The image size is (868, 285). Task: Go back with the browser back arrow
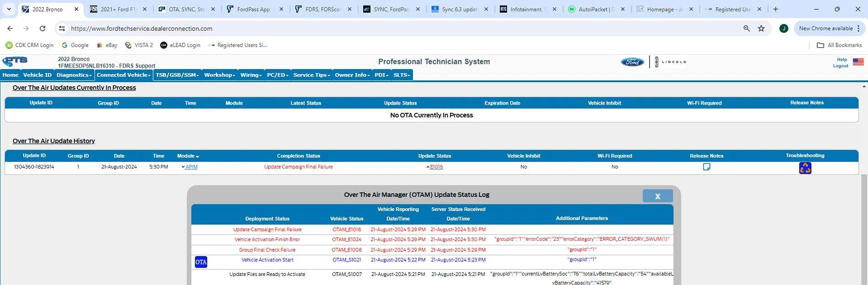pos(10,28)
